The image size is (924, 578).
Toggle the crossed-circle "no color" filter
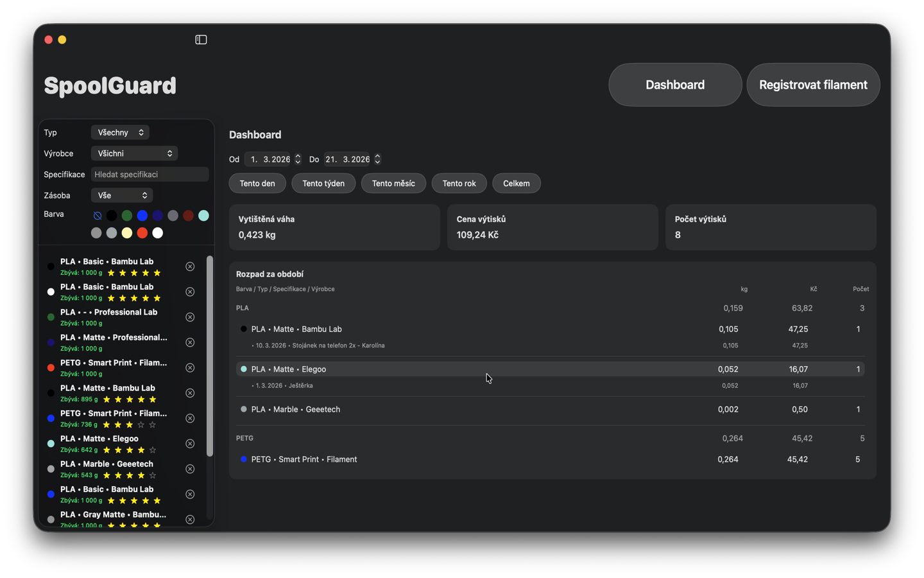[97, 215]
